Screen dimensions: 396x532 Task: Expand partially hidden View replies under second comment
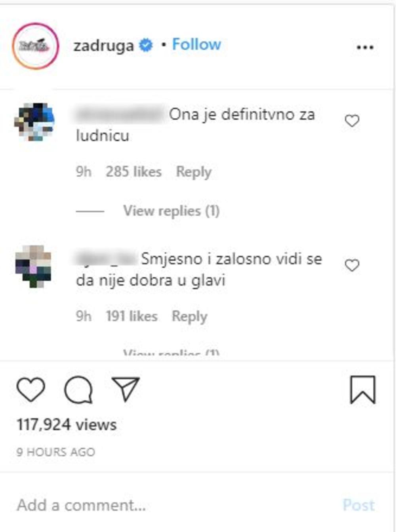click(171, 352)
